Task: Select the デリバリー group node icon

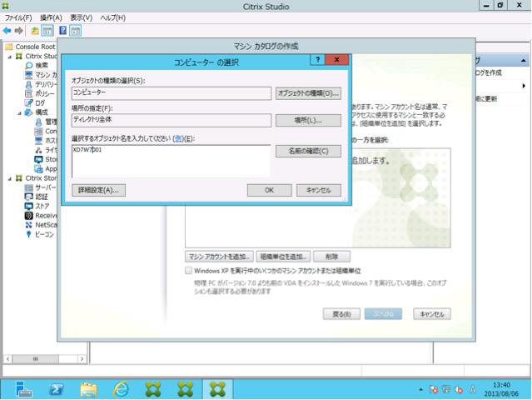Action: 29,84
